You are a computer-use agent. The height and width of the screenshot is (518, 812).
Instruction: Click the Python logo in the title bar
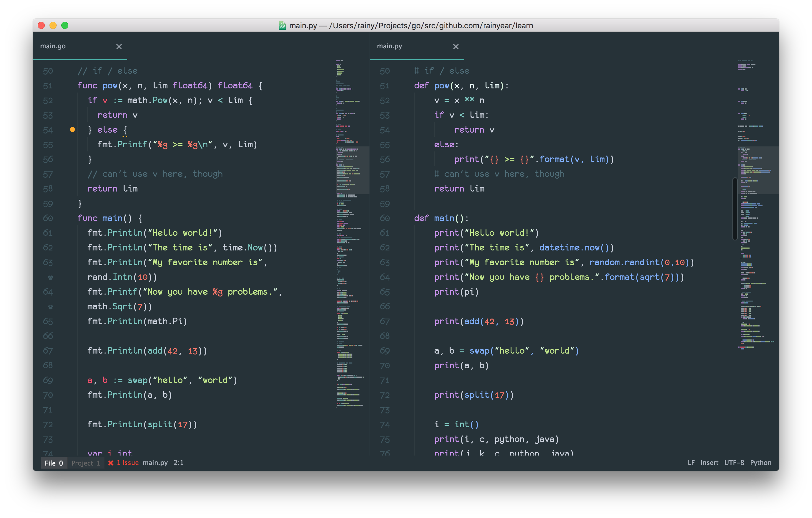282,25
